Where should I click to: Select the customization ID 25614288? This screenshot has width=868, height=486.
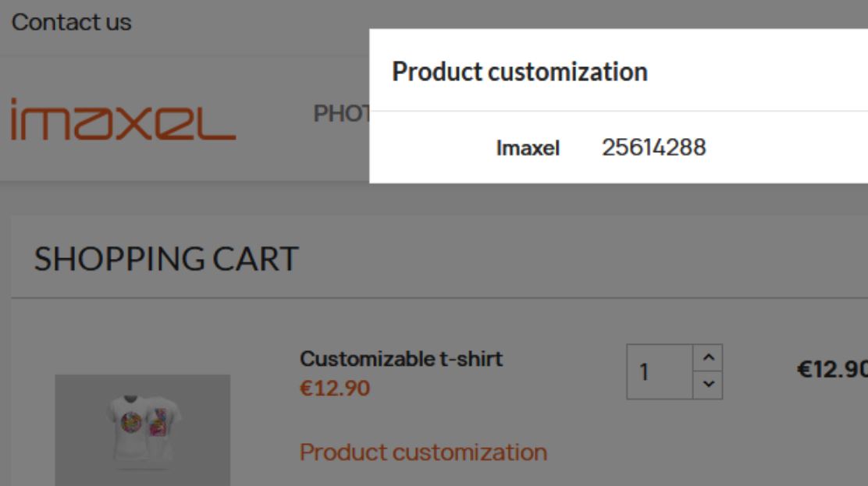click(x=653, y=147)
